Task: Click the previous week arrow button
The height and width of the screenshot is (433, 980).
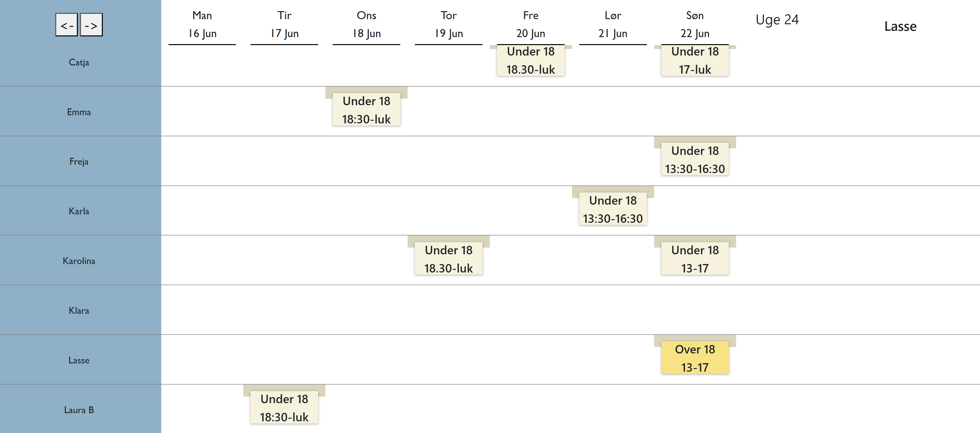Action: (67, 25)
